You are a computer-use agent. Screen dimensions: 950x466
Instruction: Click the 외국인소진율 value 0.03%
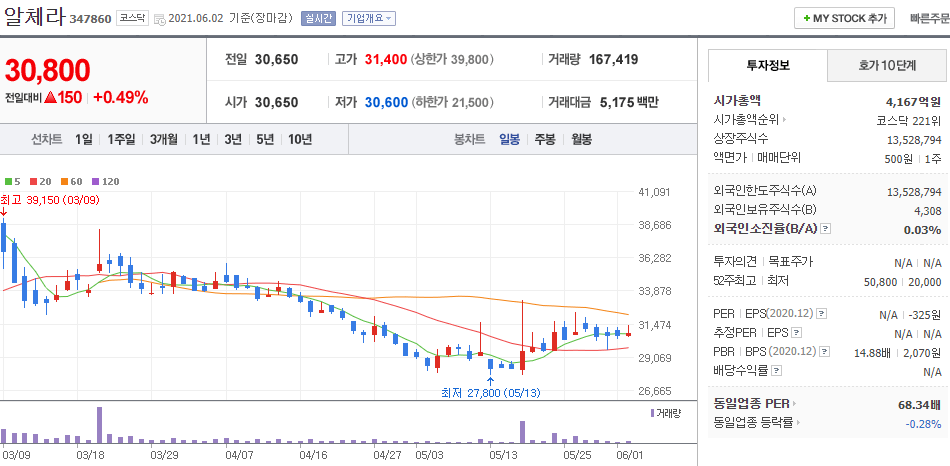point(922,230)
